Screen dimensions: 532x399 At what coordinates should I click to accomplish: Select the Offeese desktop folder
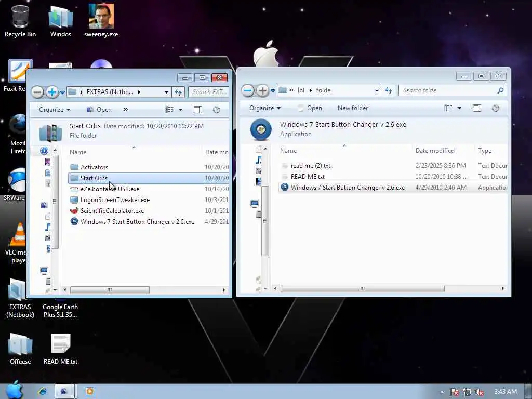(x=20, y=349)
